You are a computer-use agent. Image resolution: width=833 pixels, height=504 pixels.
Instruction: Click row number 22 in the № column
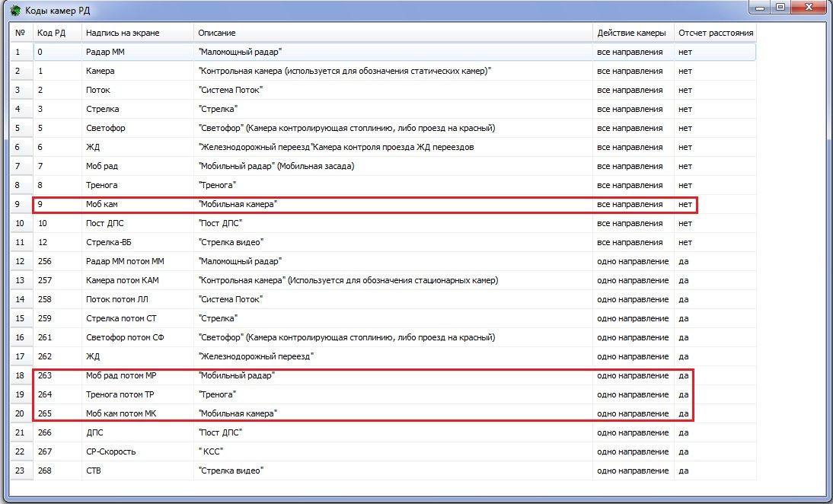[x=20, y=451]
